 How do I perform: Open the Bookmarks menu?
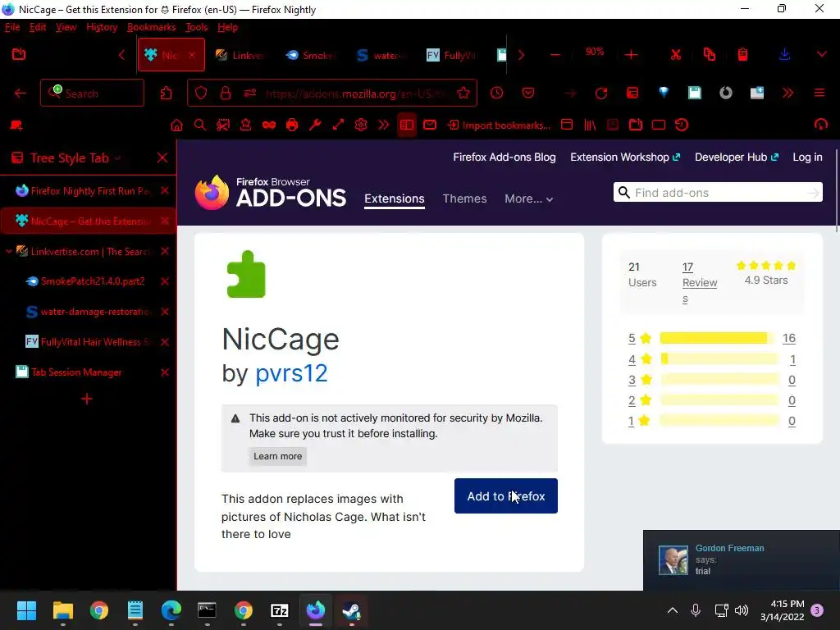tap(152, 27)
